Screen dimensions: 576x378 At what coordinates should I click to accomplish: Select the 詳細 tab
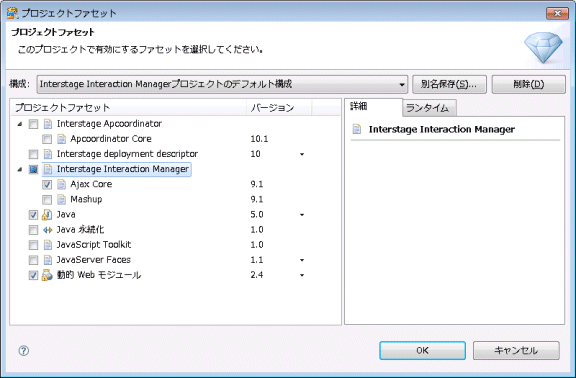point(373,107)
